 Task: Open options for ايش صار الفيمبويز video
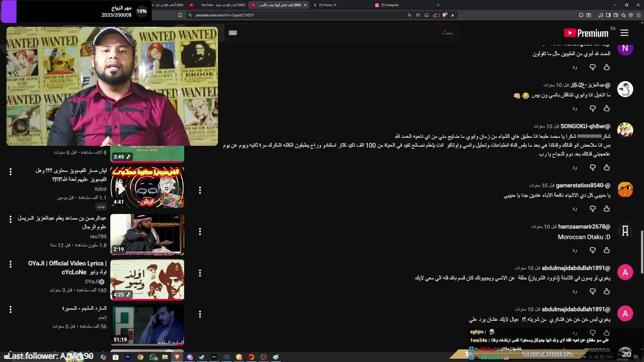[x=200, y=190]
